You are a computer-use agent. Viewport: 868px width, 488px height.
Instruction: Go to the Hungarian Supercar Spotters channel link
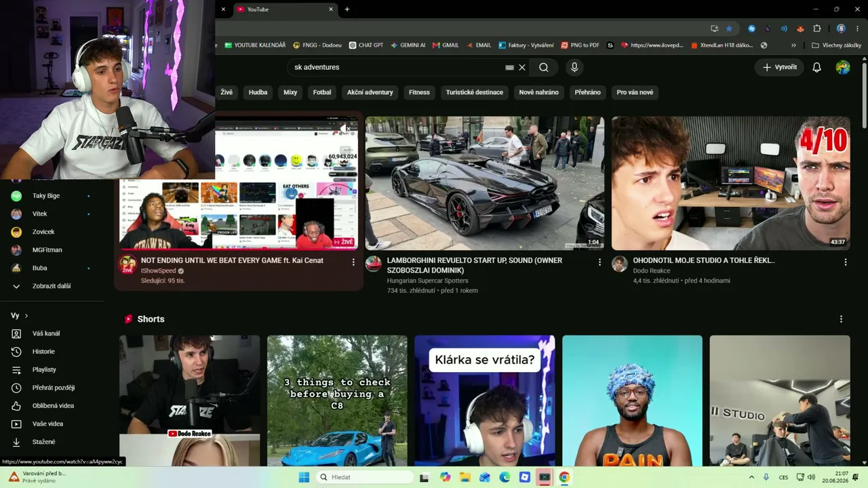(x=427, y=281)
